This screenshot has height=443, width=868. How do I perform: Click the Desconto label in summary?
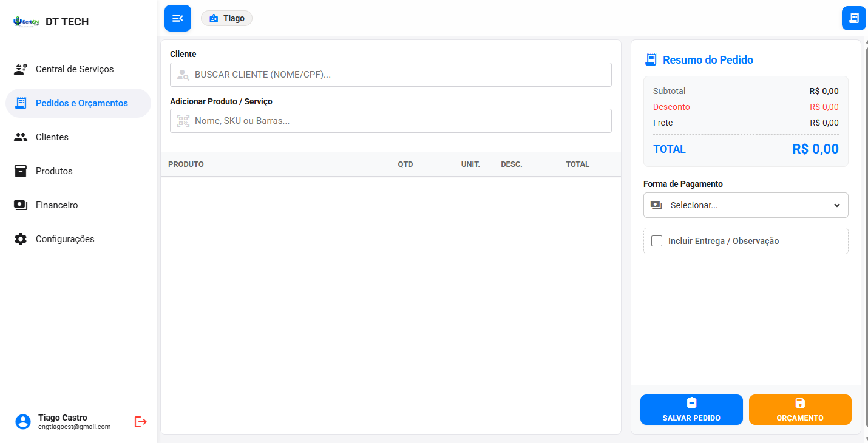pos(671,107)
